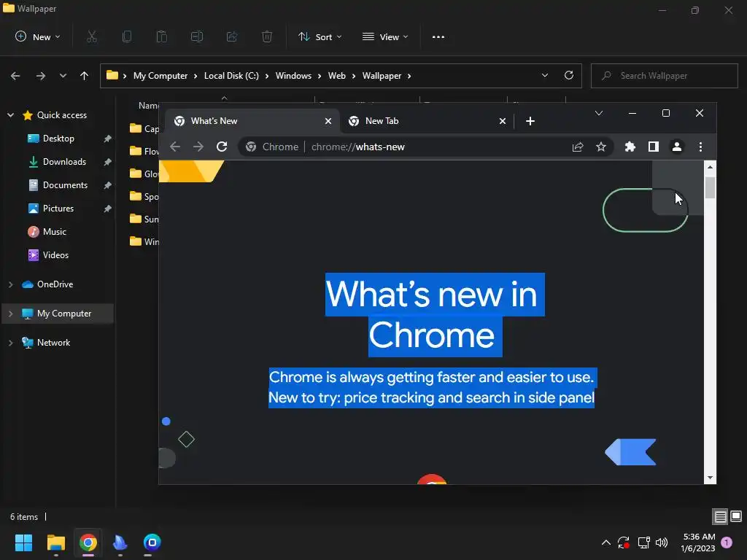Click the Chrome address bar URL
Screen dimensions: 747x560
point(357,147)
